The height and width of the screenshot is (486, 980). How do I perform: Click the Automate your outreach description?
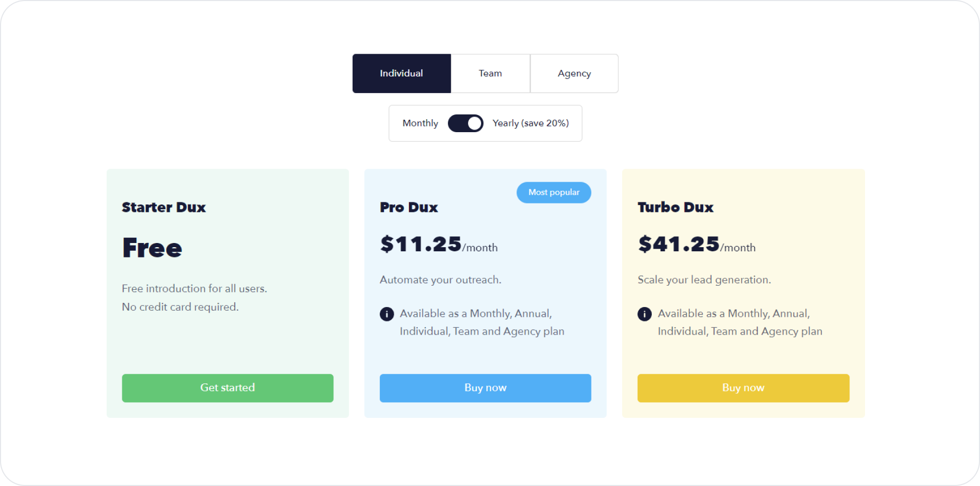click(x=441, y=280)
